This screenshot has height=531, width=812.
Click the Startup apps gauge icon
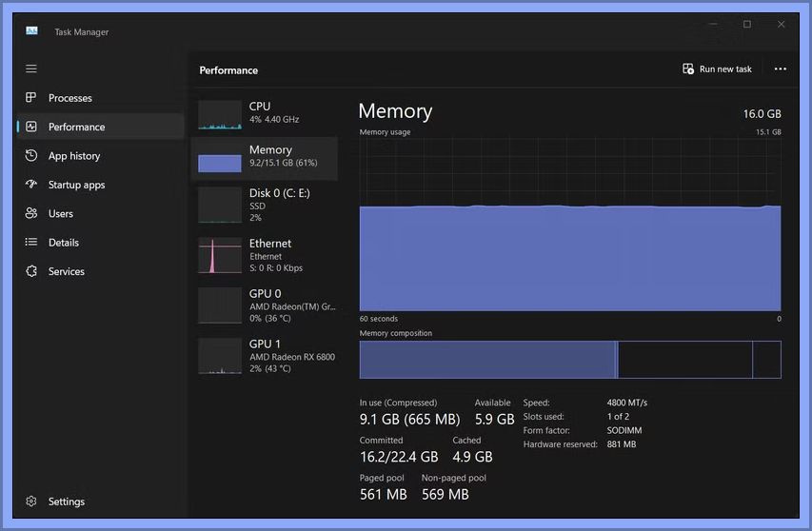[x=31, y=185]
